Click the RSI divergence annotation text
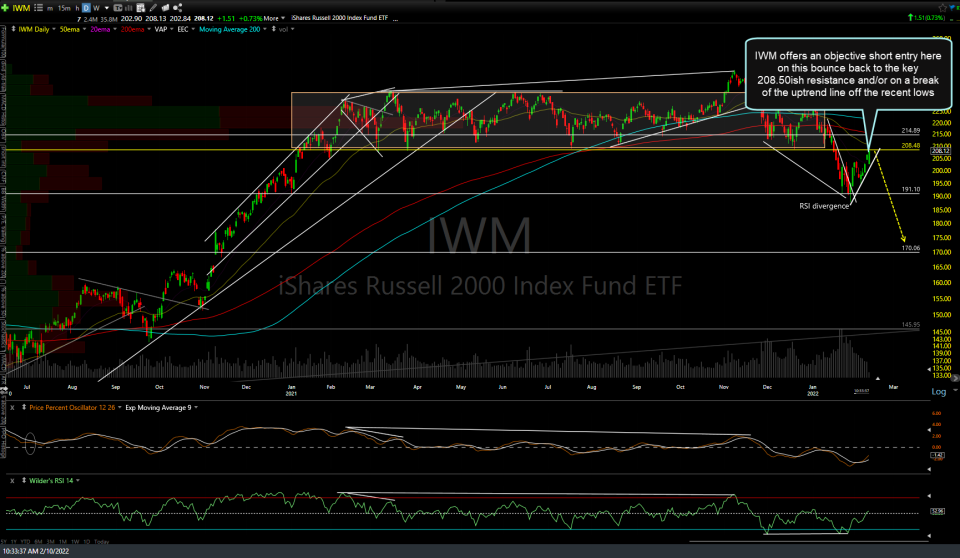This screenshot has height=558, width=960. click(x=824, y=206)
